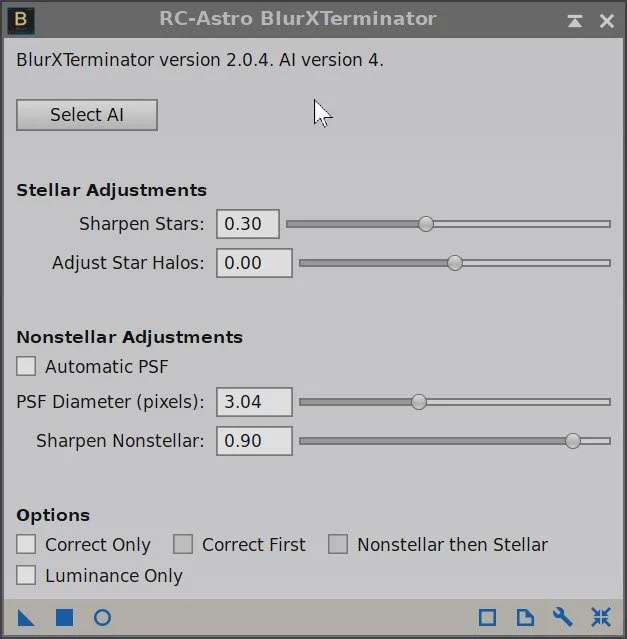Focus the PSF Diameter input showing 3.04
The image size is (627, 639).
point(254,402)
